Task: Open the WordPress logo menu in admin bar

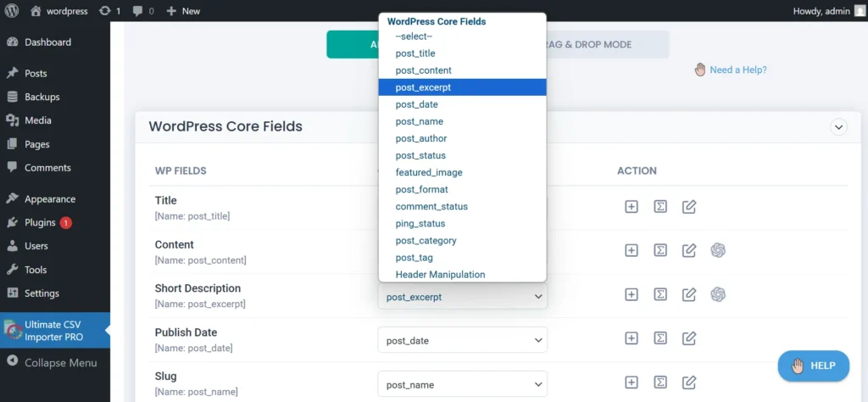Action: point(12,11)
